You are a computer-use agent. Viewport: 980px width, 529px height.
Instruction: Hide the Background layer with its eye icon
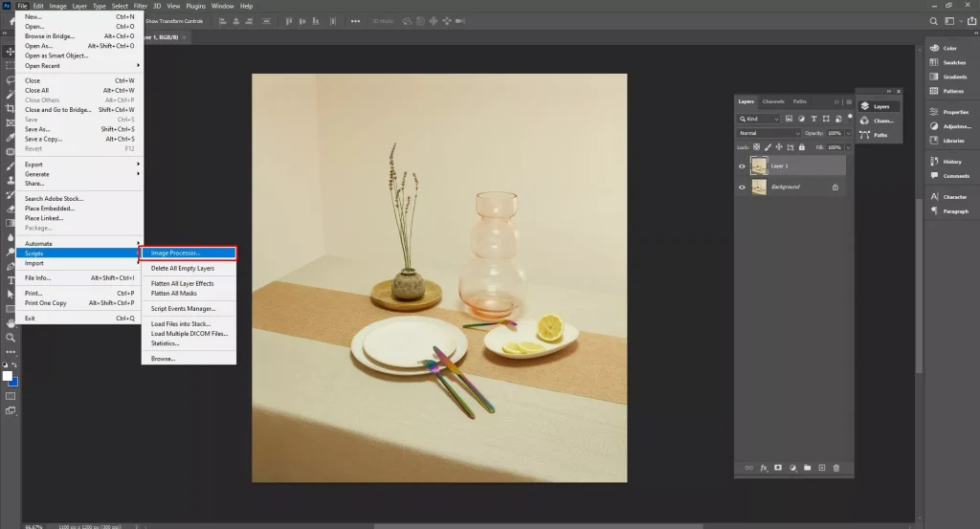[742, 187]
